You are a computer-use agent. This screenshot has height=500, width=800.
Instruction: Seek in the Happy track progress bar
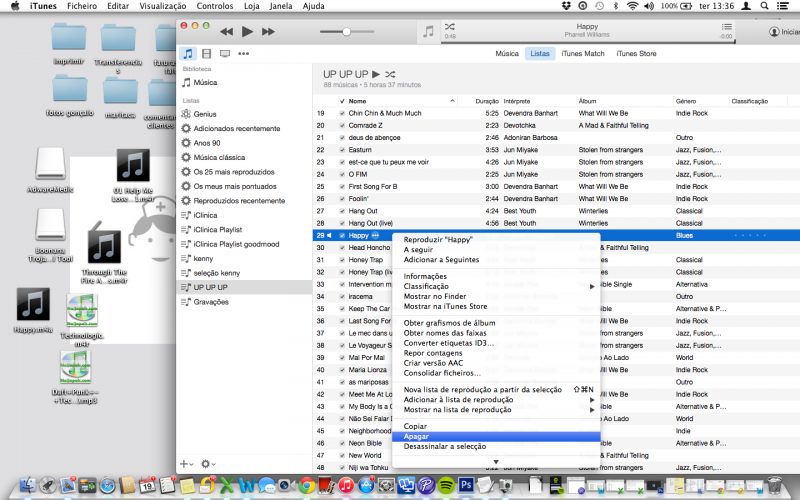588,42
